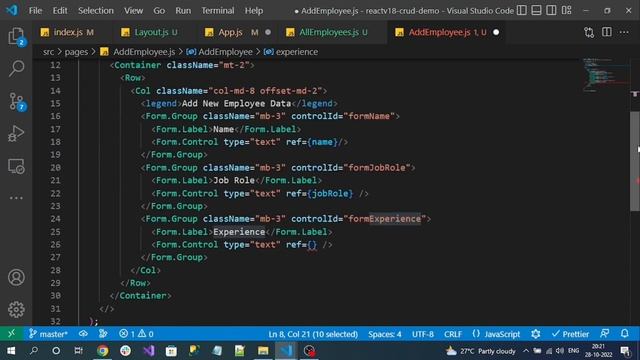Image resolution: width=640 pixels, height=360 pixels.
Task: Change CRLF line ending
Action: (x=453, y=334)
